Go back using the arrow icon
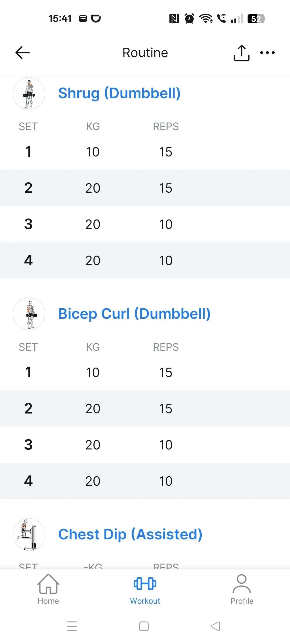This screenshot has width=290, height=644. coord(23,53)
